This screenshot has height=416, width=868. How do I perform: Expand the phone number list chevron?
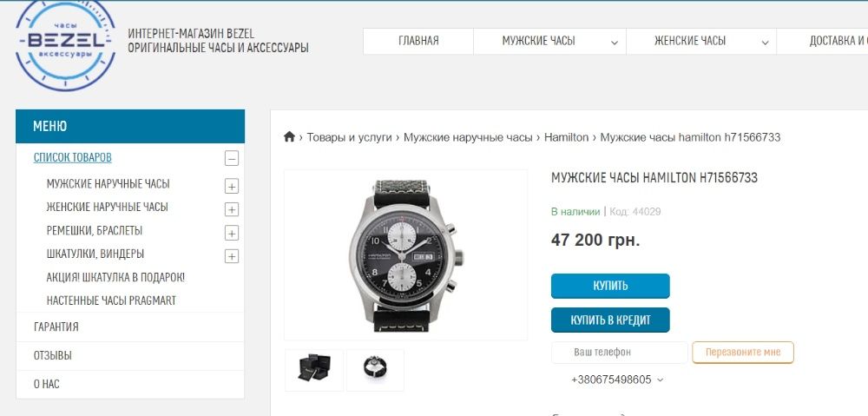pyautogui.click(x=660, y=380)
